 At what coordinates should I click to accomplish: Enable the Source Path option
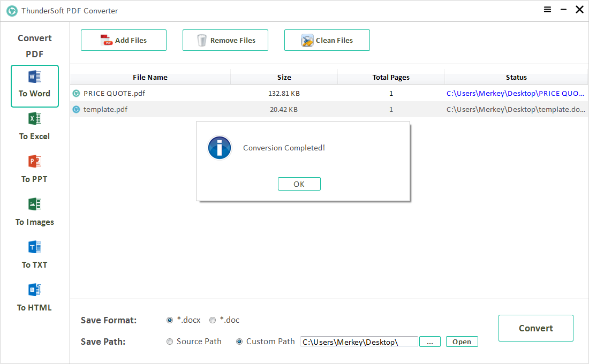pos(170,342)
